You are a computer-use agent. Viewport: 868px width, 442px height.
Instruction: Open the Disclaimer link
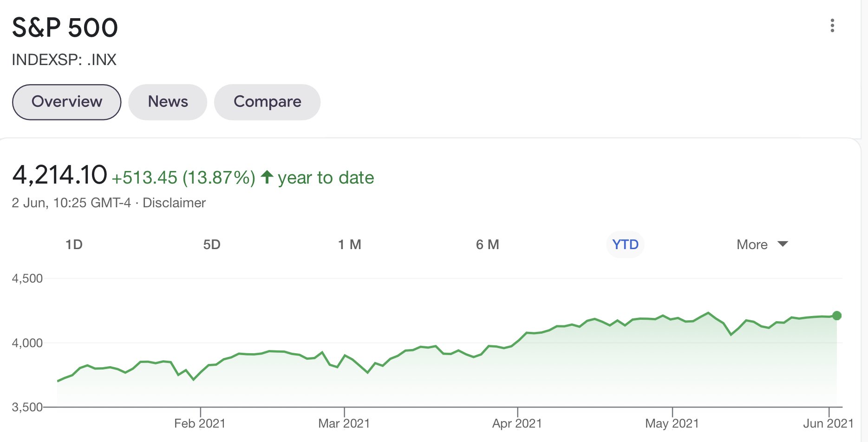[174, 203]
